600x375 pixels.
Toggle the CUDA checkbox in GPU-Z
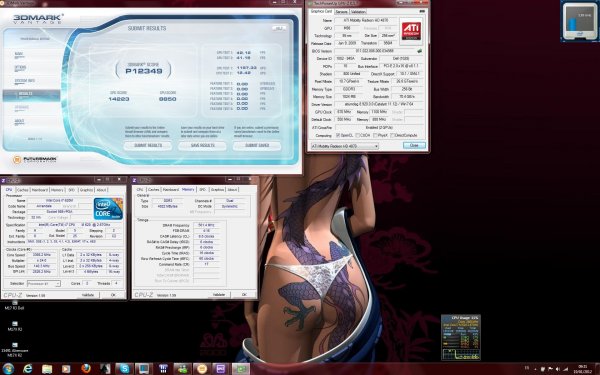tap(357, 135)
